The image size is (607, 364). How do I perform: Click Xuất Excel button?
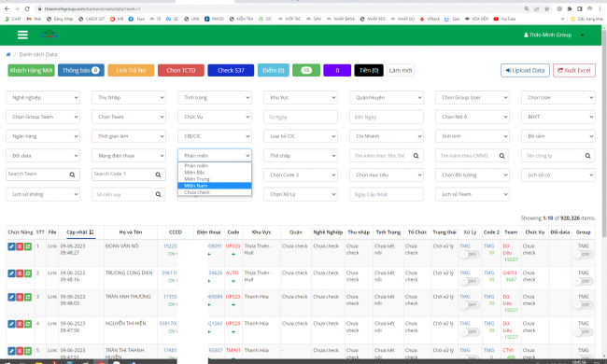(x=574, y=70)
